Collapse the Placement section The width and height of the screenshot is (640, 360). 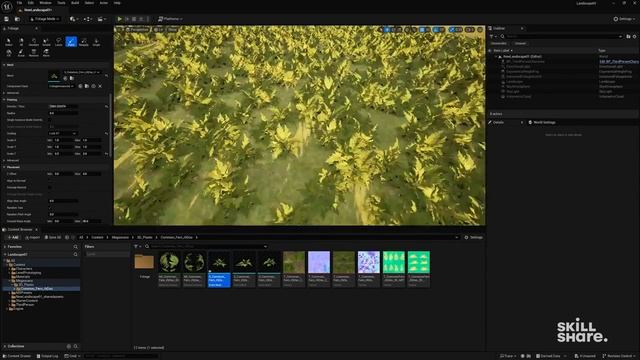pyautogui.click(x=4, y=167)
